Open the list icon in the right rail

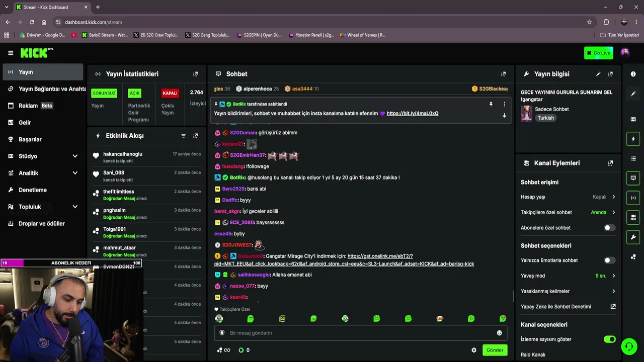point(633,158)
